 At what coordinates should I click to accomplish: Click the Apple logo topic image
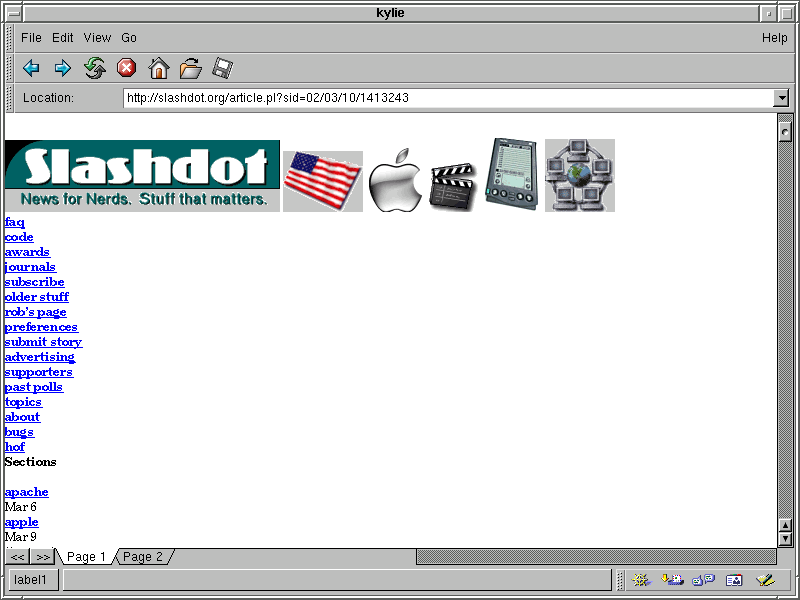coord(395,180)
